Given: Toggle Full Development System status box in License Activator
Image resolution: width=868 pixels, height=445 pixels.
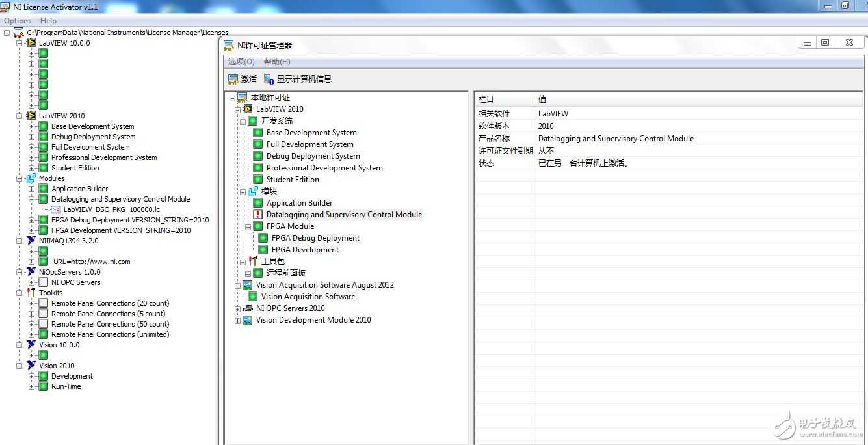Looking at the screenshot, I should pyautogui.click(x=44, y=147).
